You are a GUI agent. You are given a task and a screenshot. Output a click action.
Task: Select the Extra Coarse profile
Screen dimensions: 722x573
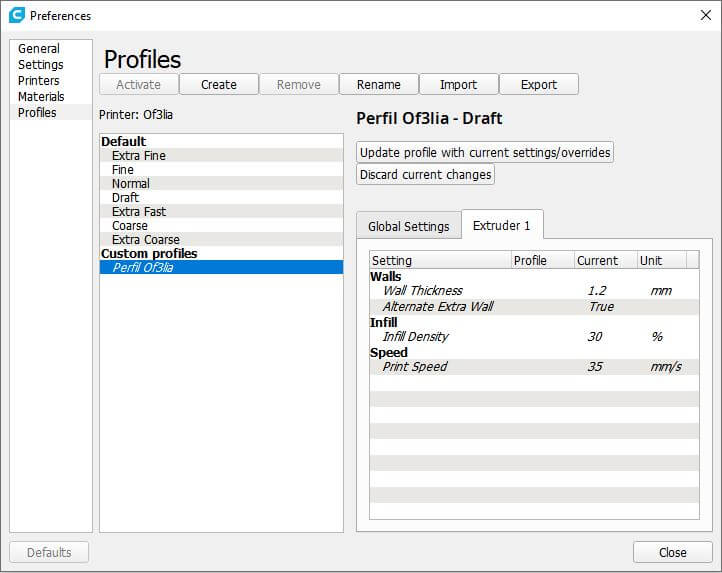point(146,240)
